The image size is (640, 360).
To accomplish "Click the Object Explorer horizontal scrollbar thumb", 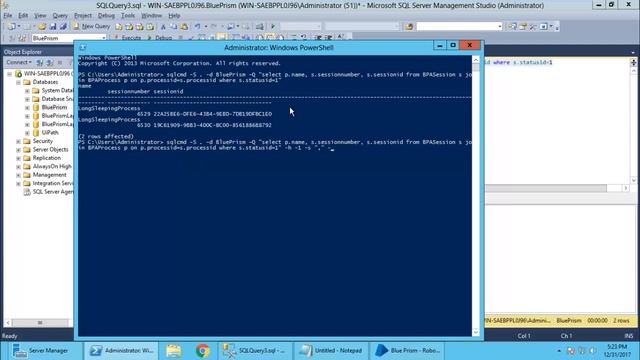I will (40, 323).
